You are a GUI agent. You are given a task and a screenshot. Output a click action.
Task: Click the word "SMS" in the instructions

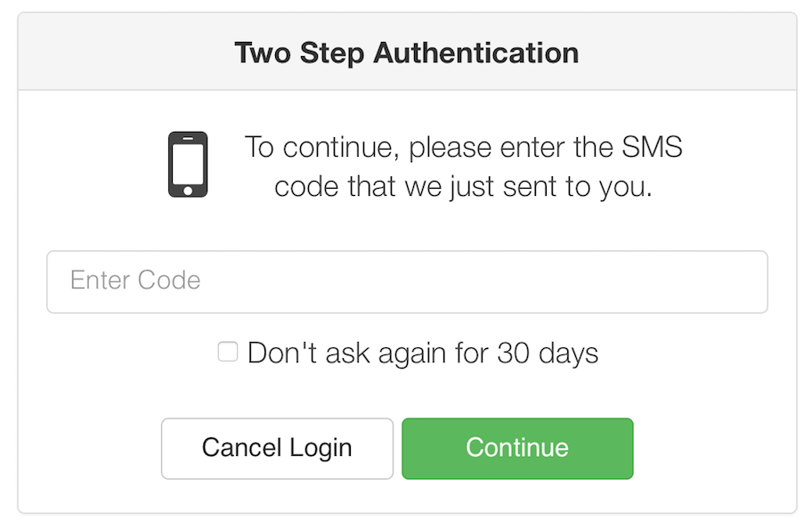tap(652, 147)
